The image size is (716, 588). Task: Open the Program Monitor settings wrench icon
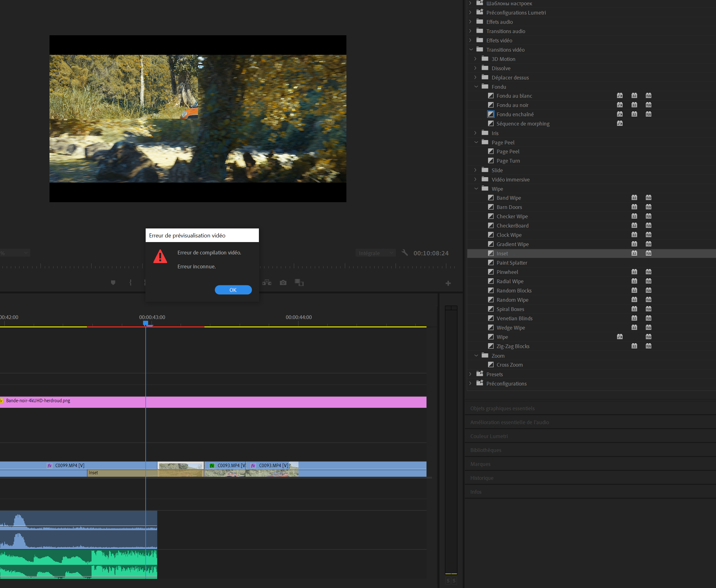(405, 253)
